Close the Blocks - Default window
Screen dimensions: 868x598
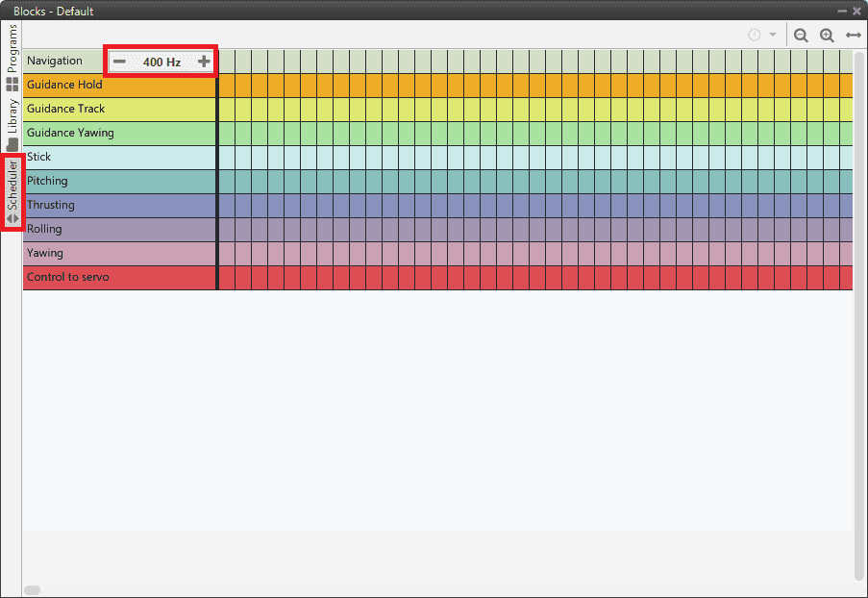(856, 12)
